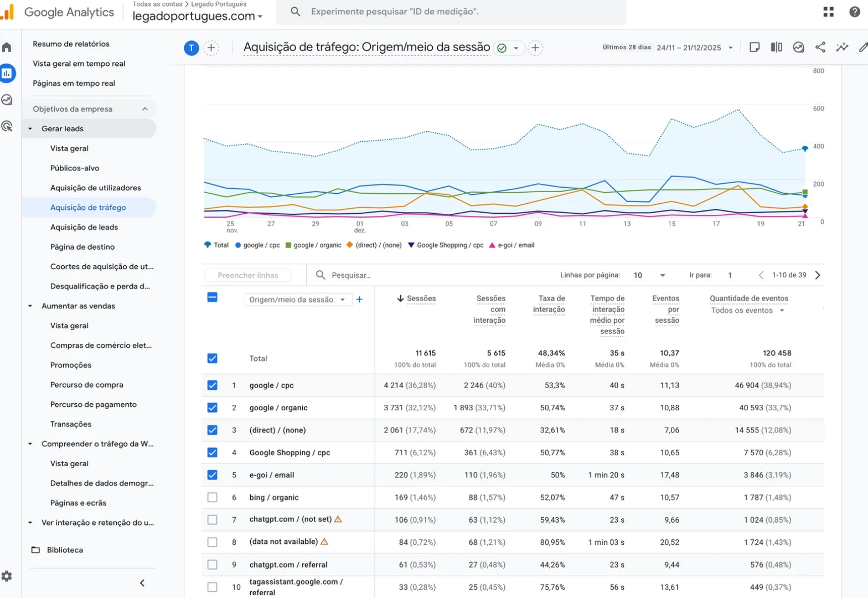Click e-goi / email pink legend marker
The width and height of the screenshot is (868, 598).
point(492,245)
